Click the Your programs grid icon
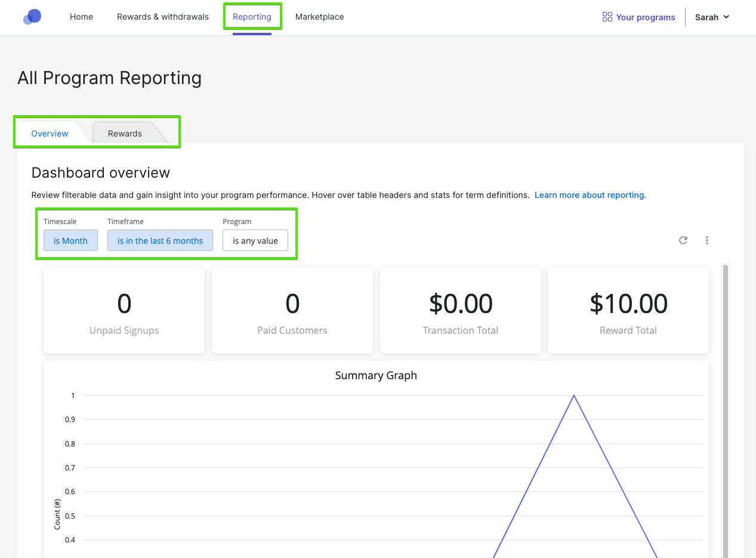Screen dimensions: 756x558 click(607, 17)
